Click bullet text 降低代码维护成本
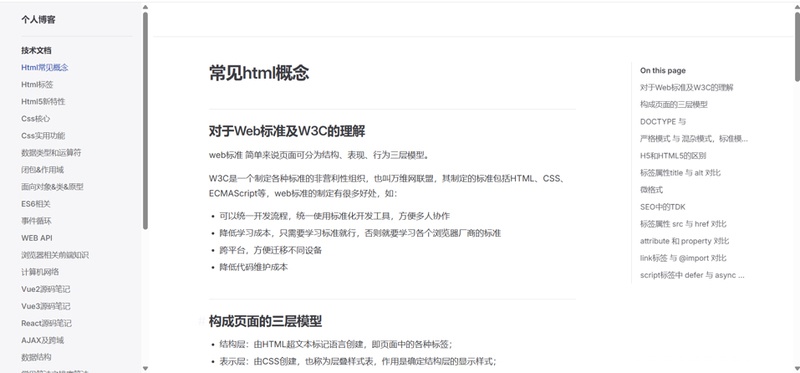 point(254,267)
